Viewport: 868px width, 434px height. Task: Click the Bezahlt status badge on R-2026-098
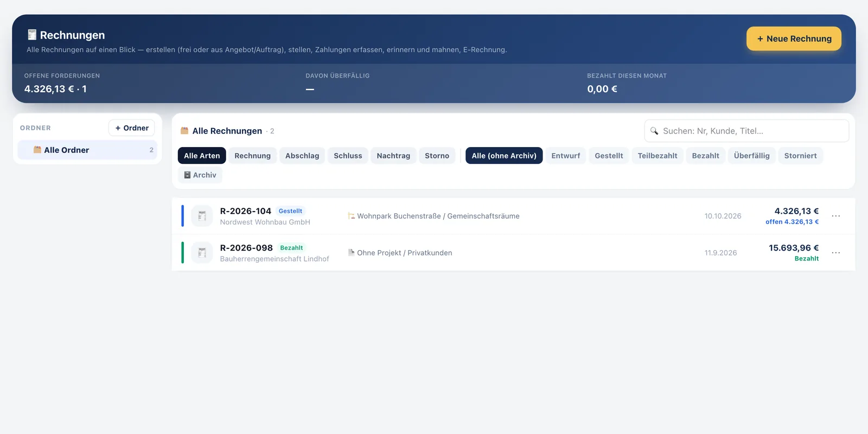point(291,248)
